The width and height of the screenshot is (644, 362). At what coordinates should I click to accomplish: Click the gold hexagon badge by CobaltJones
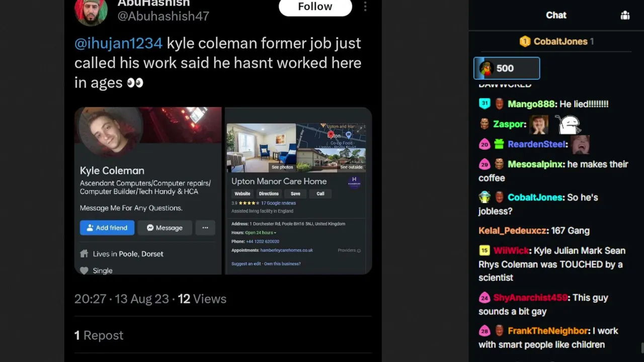click(525, 41)
